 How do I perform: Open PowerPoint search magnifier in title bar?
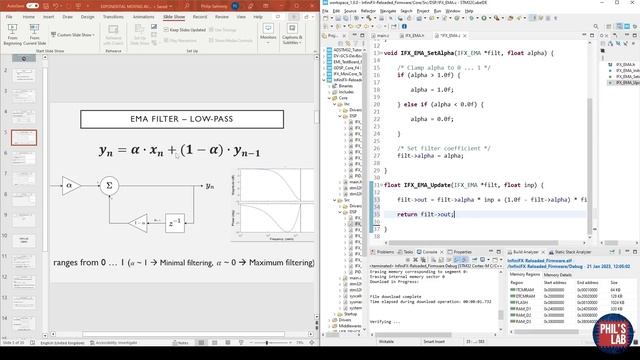187,6
